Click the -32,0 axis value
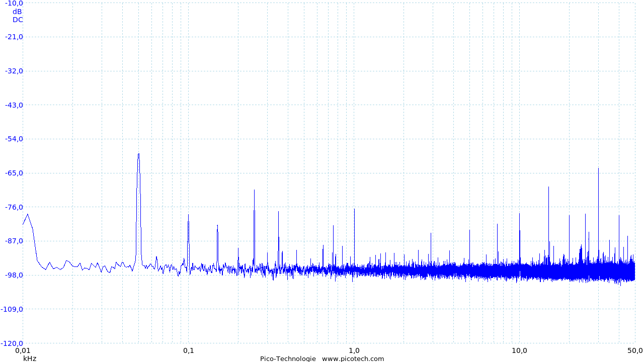 (14, 71)
